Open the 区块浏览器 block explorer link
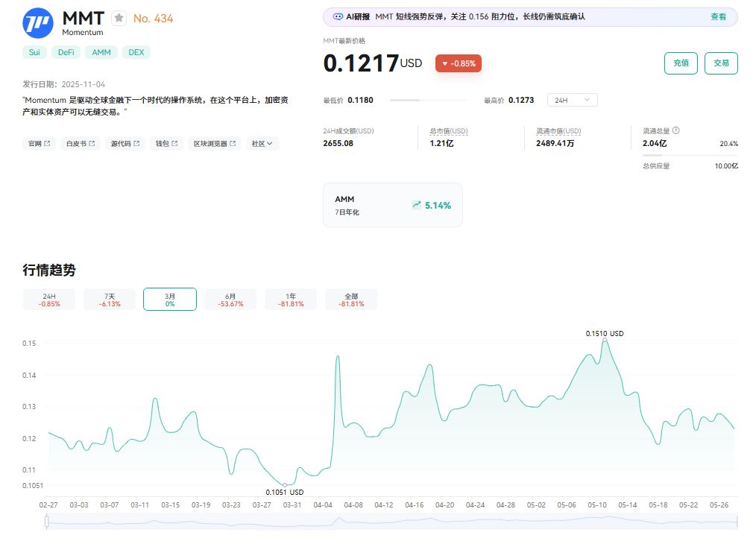This screenshot has width=756, height=544. (215, 144)
